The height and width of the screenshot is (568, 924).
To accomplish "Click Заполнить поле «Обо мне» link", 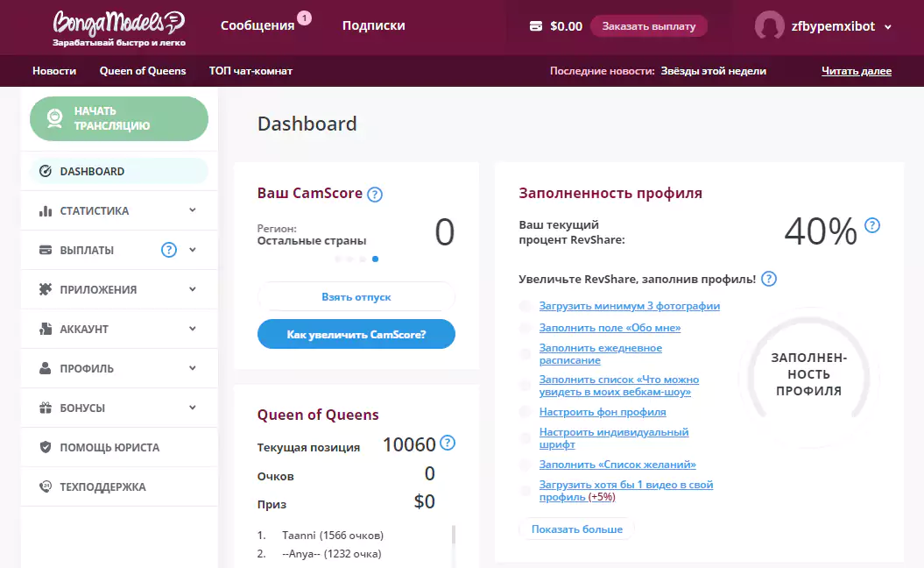I will (x=610, y=327).
